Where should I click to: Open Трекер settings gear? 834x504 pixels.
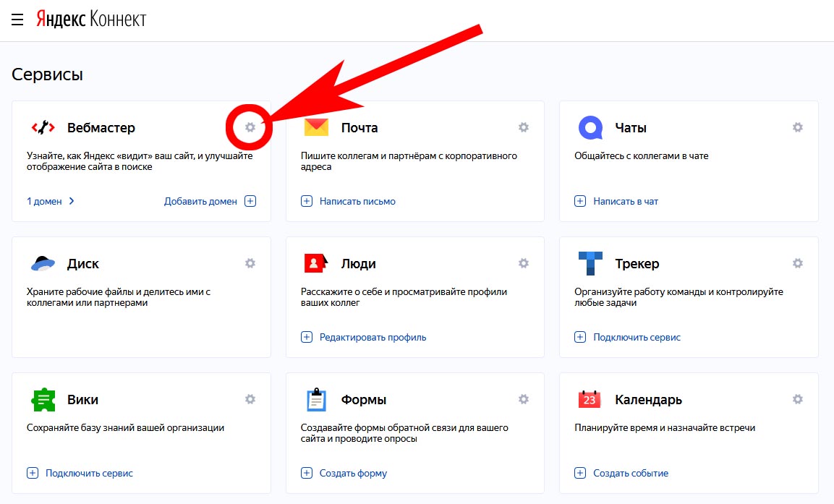coord(797,263)
